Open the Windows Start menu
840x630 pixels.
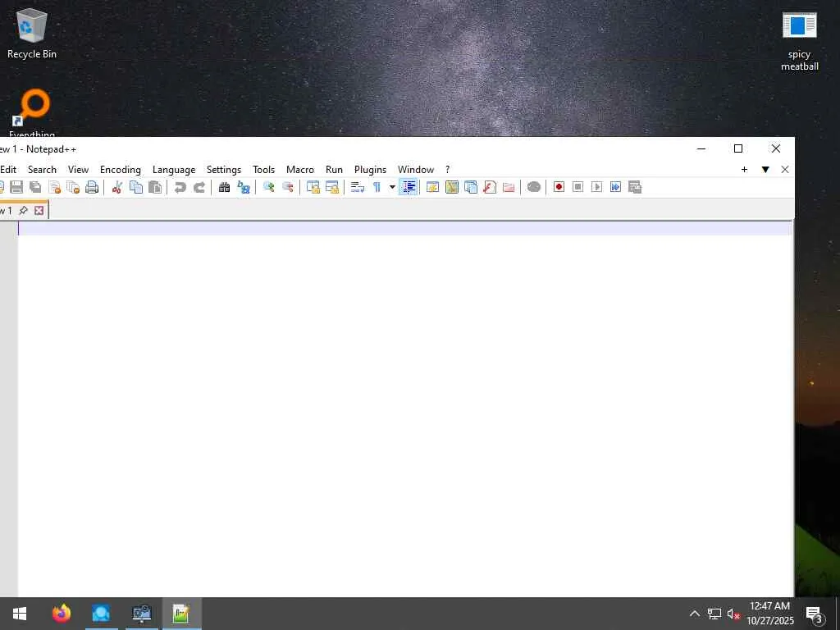[x=20, y=614]
